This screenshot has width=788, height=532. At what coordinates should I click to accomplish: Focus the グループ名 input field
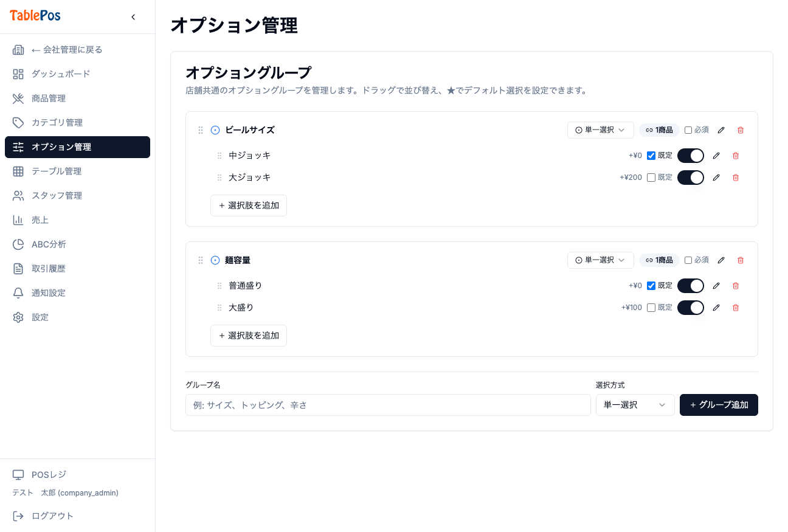(x=388, y=405)
